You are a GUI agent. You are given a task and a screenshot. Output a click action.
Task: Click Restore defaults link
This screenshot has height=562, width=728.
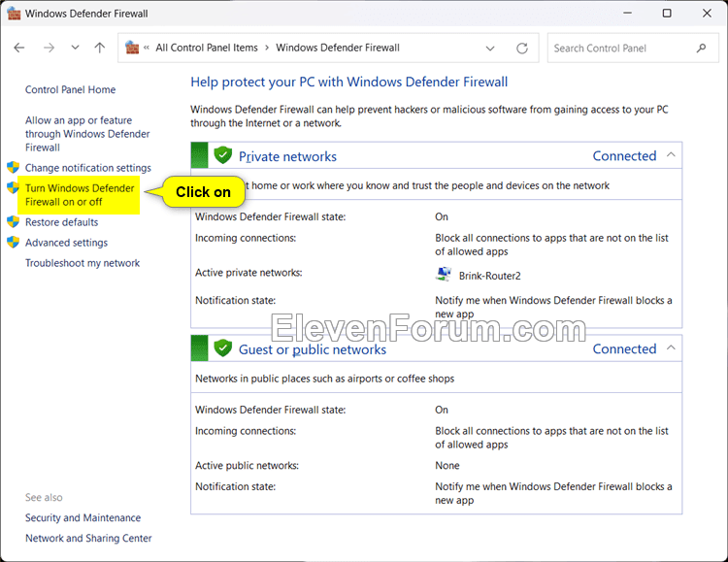point(62,222)
